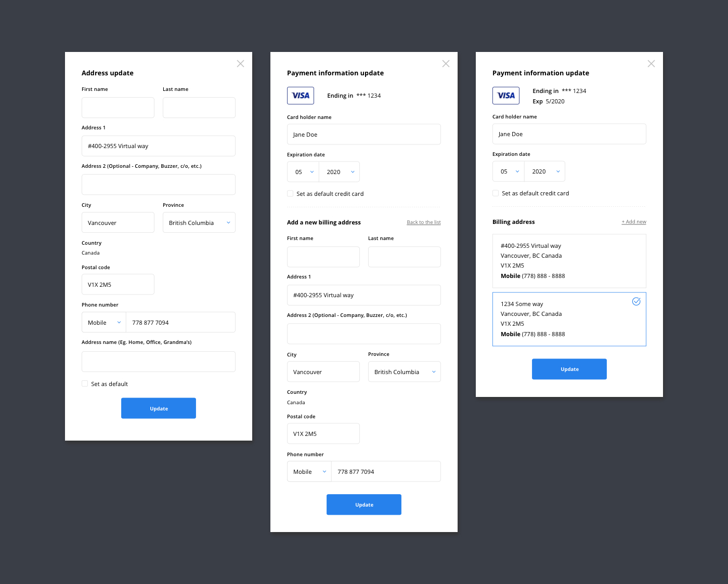Open the Province dropdown in Address update
This screenshot has height=584, width=728.
pyautogui.click(x=199, y=222)
